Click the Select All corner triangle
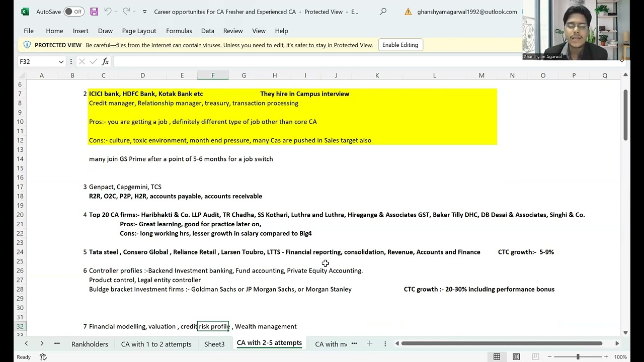 tap(22, 75)
